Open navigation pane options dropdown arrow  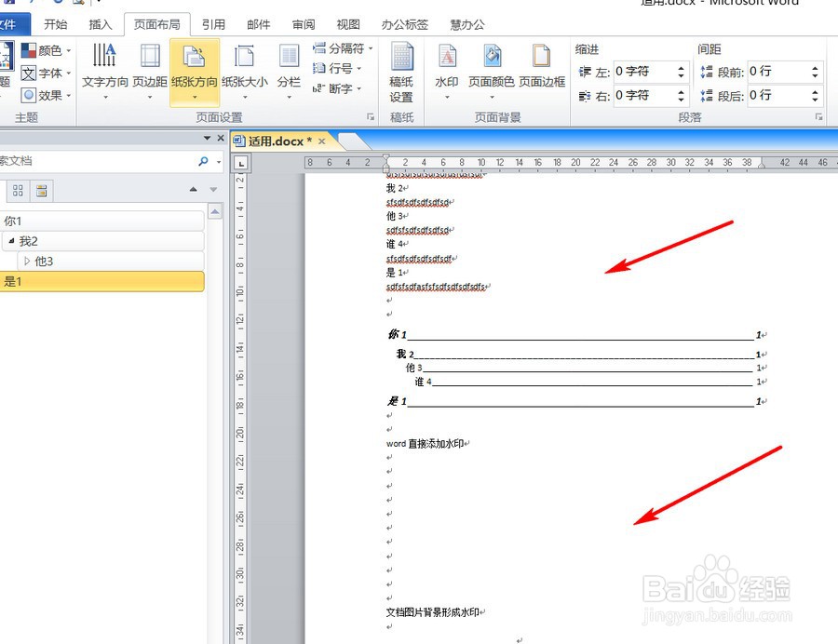207,138
